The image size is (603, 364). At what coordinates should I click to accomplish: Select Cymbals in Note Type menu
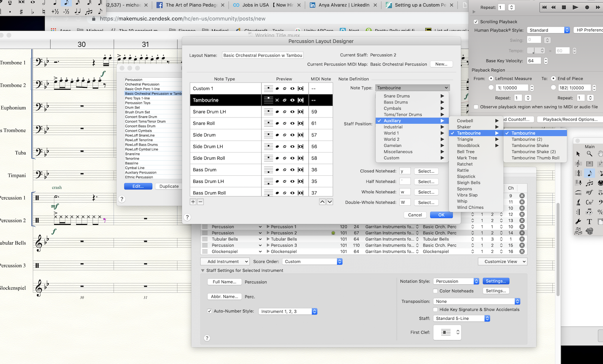(392, 108)
